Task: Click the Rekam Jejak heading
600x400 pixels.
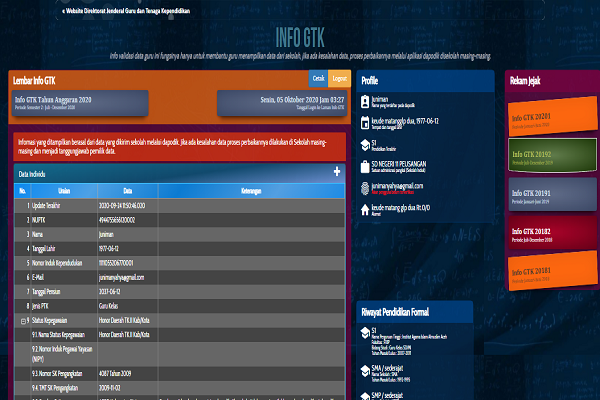Action: [525, 81]
